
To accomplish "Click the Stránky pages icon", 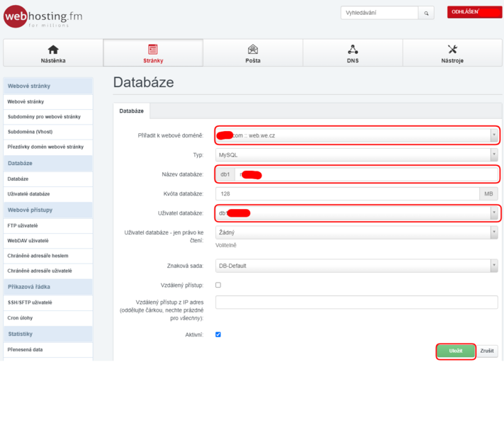I will (x=152, y=50).
